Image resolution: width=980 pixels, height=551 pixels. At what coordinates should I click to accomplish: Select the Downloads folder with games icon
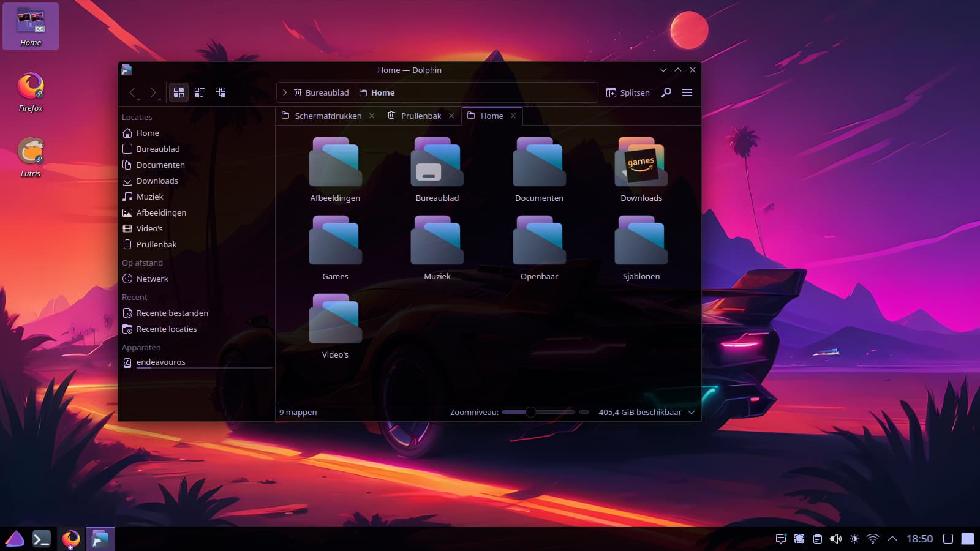pos(641,163)
